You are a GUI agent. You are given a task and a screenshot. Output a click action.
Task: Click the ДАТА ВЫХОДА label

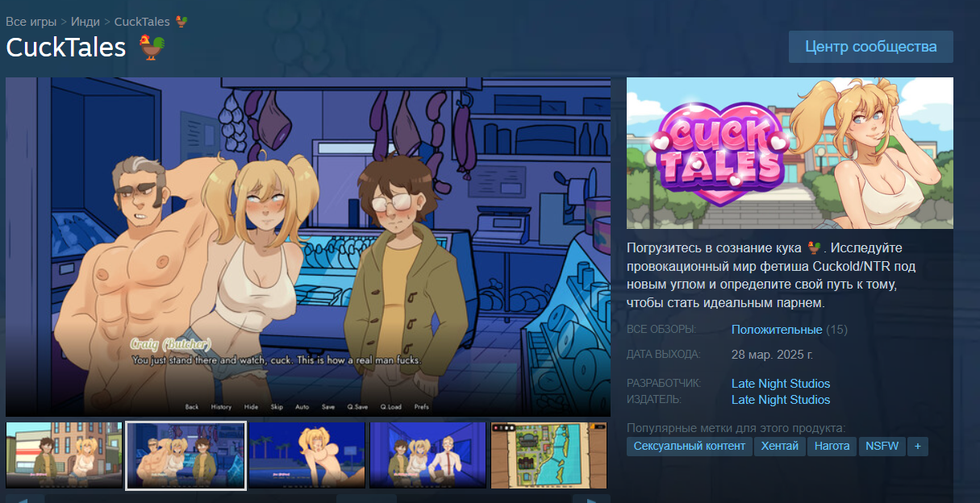tap(664, 355)
